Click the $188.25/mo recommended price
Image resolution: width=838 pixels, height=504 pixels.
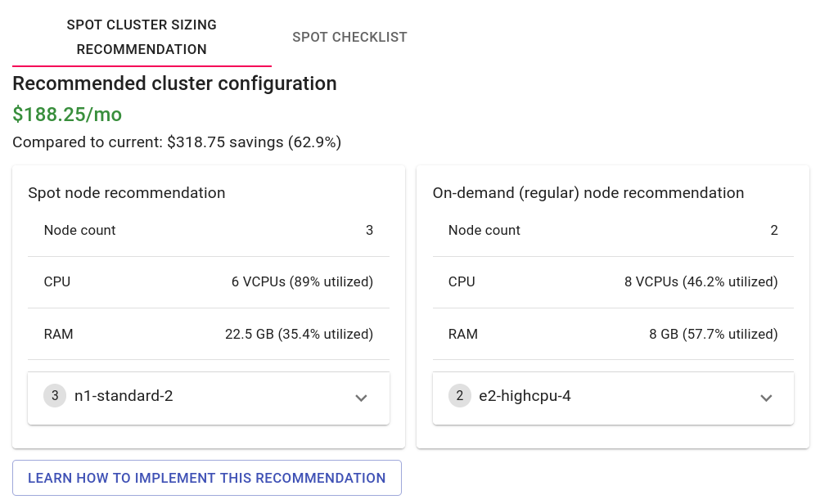tap(67, 115)
